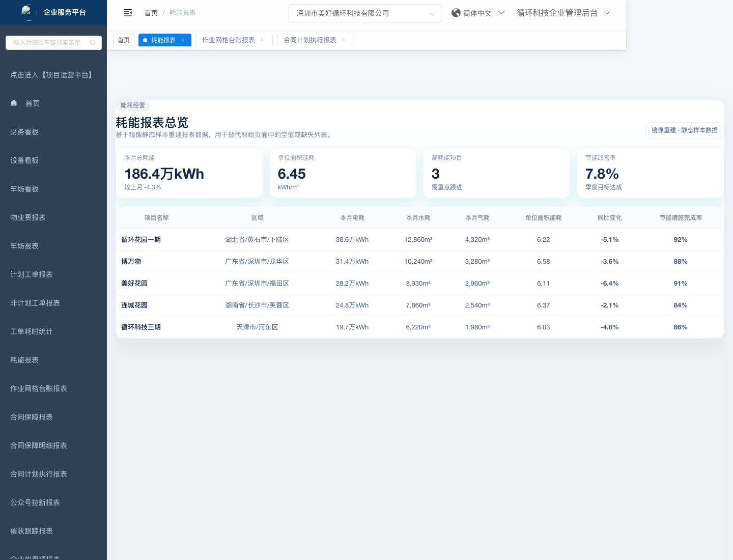Click the 镜像重建 · 静态样本数据 button
The height and width of the screenshot is (560, 733).
684,130
